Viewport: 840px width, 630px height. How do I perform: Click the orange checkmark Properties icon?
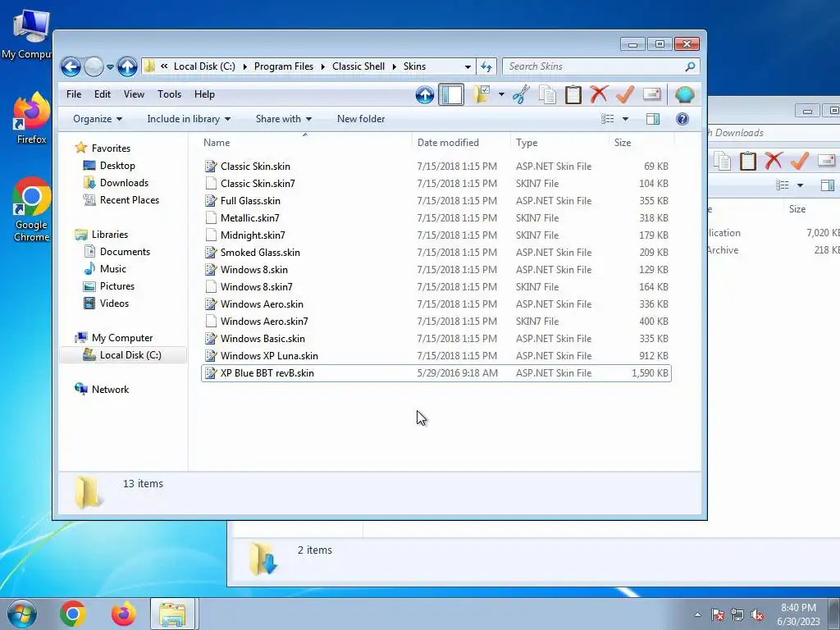625,95
